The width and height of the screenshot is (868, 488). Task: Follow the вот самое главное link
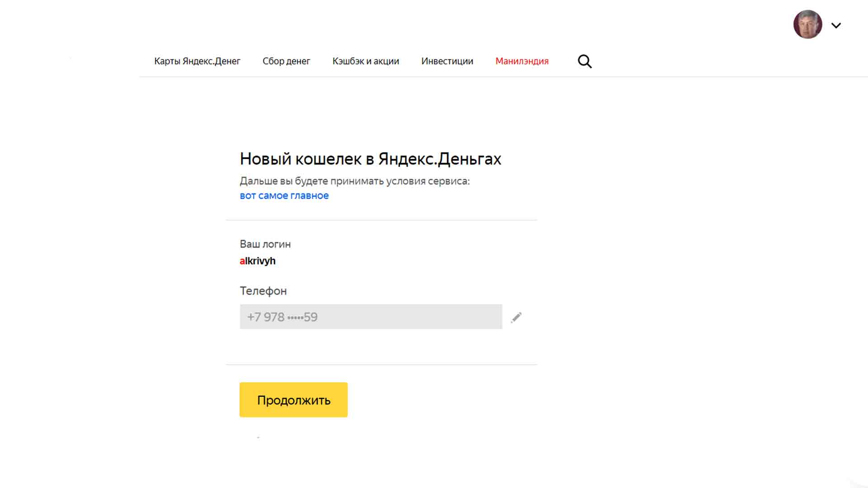[x=284, y=196]
